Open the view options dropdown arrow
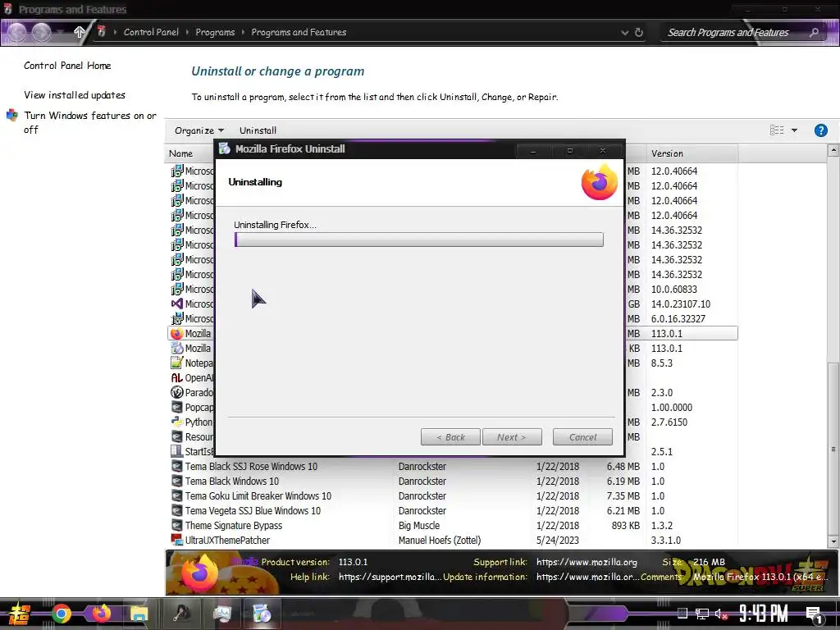 click(794, 130)
